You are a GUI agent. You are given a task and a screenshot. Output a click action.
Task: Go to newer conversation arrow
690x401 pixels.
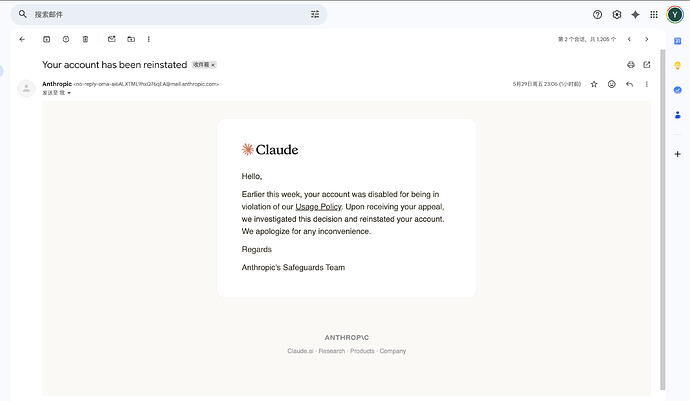click(x=629, y=39)
